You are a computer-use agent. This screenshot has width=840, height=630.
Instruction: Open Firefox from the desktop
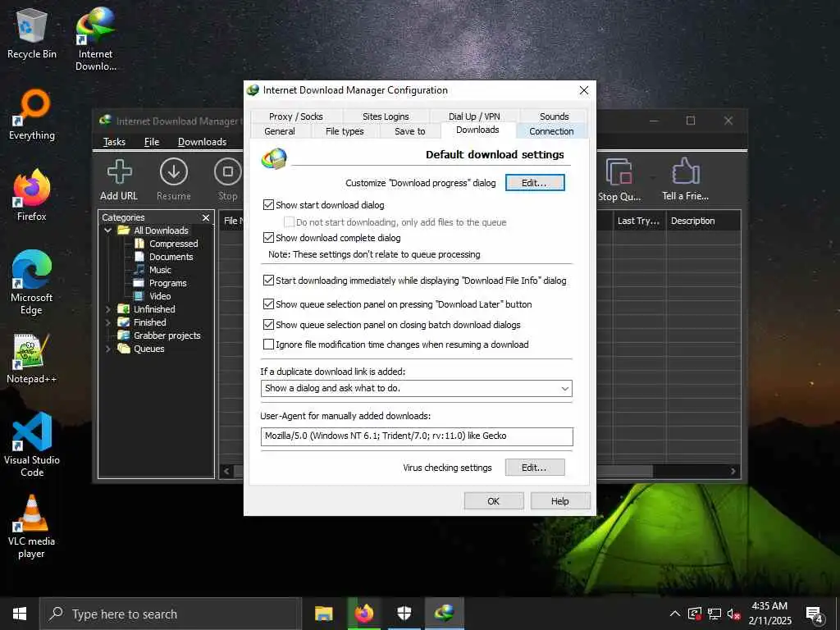click(x=32, y=195)
